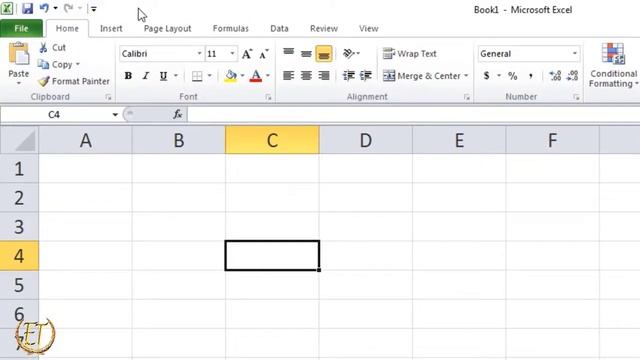
Task: Click the Undo arrow icon
Action: (44, 8)
